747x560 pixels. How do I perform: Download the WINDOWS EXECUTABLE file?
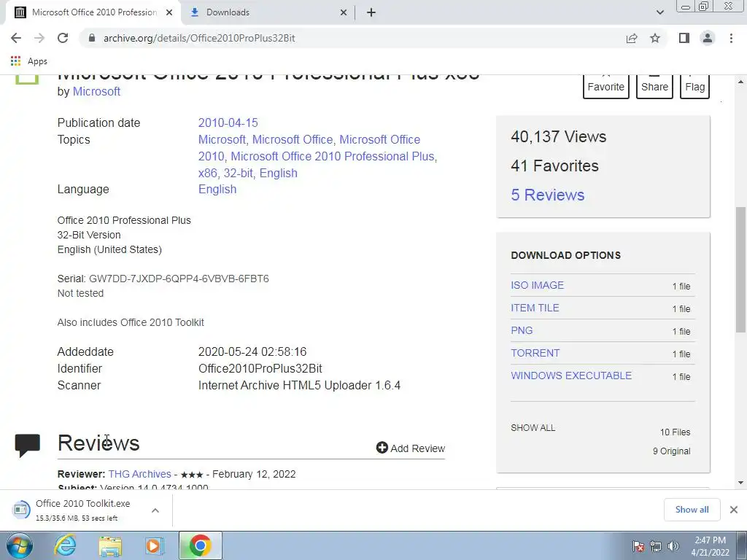[x=571, y=376]
